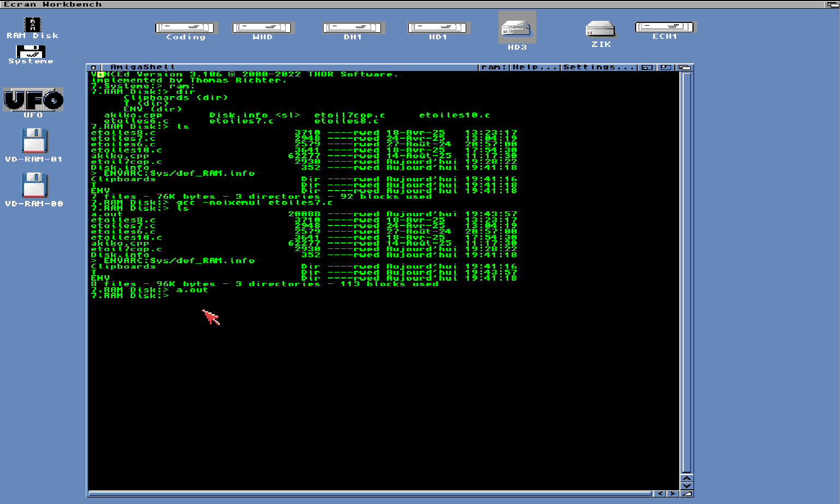Click the "7.RAM Disk:> dir" command line
The height and width of the screenshot is (504, 840).
(x=143, y=92)
